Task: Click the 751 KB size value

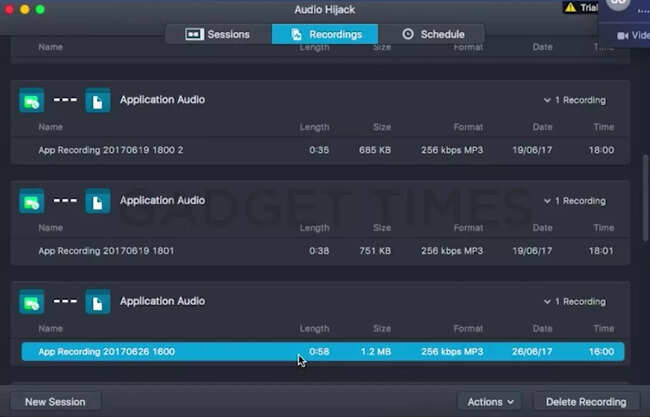Action: [375, 251]
